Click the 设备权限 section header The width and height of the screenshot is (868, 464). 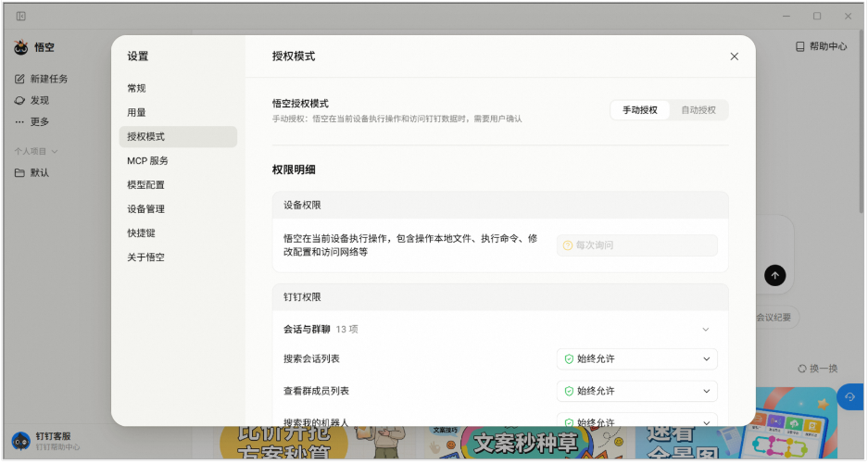click(500, 206)
